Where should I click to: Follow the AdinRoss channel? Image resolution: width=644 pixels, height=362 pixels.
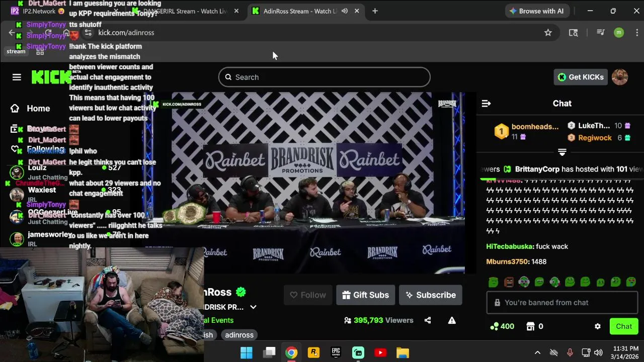point(307,295)
